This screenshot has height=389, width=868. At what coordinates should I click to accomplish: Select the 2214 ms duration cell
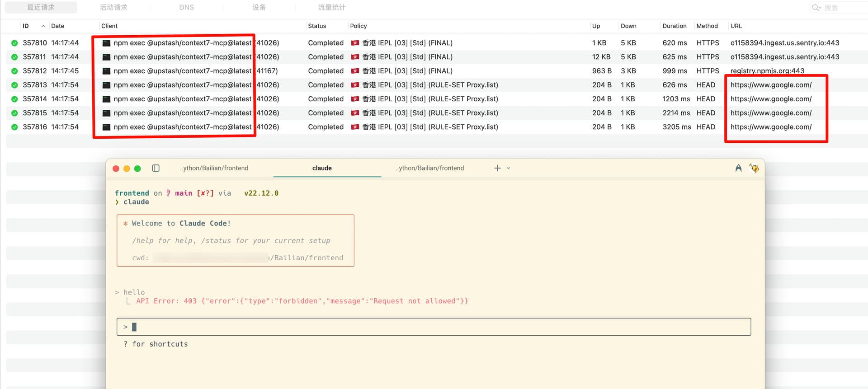coord(677,113)
